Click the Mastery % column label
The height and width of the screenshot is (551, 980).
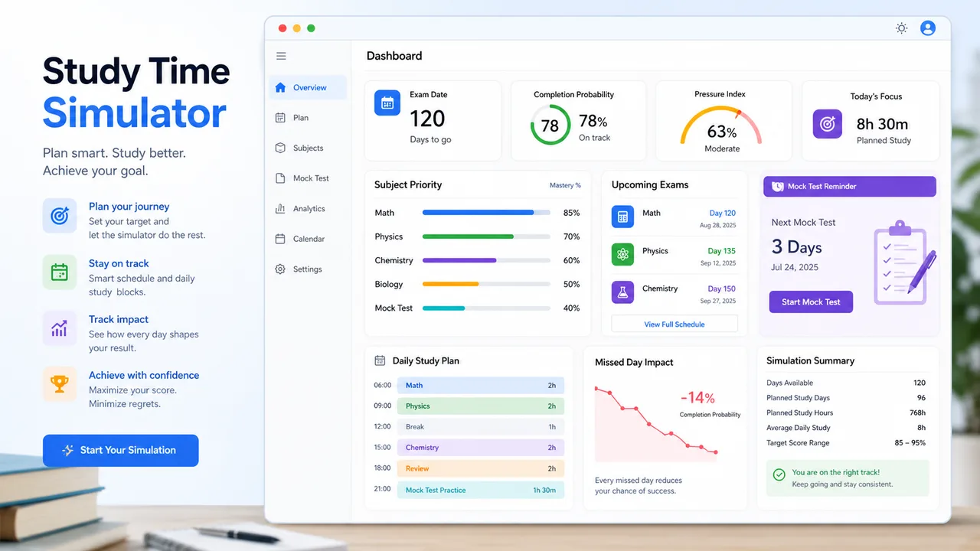(565, 185)
